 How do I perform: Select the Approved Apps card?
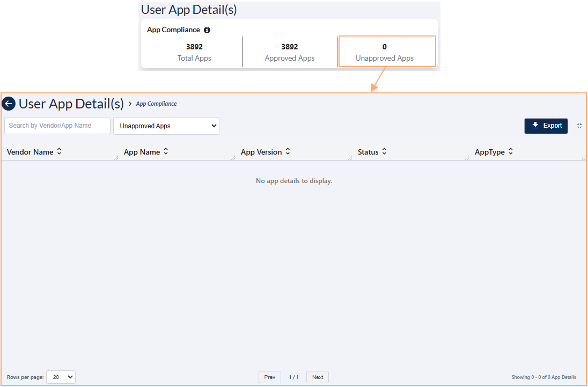pos(290,52)
